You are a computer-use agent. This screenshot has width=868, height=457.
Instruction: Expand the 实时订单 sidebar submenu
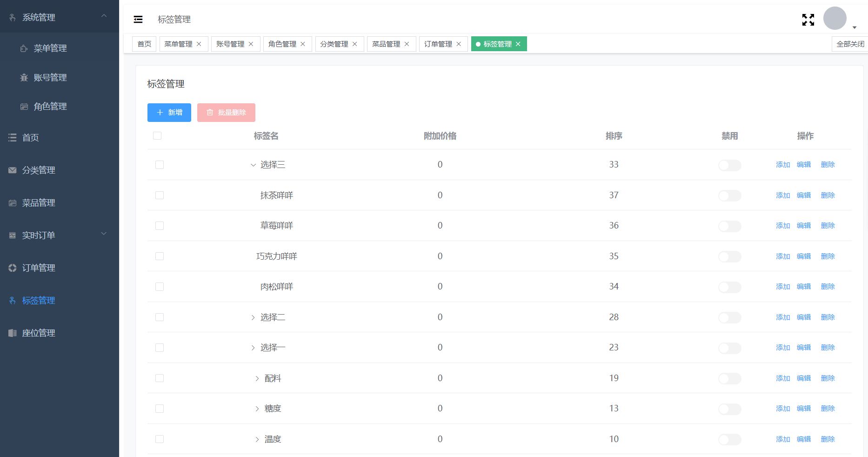click(x=104, y=234)
